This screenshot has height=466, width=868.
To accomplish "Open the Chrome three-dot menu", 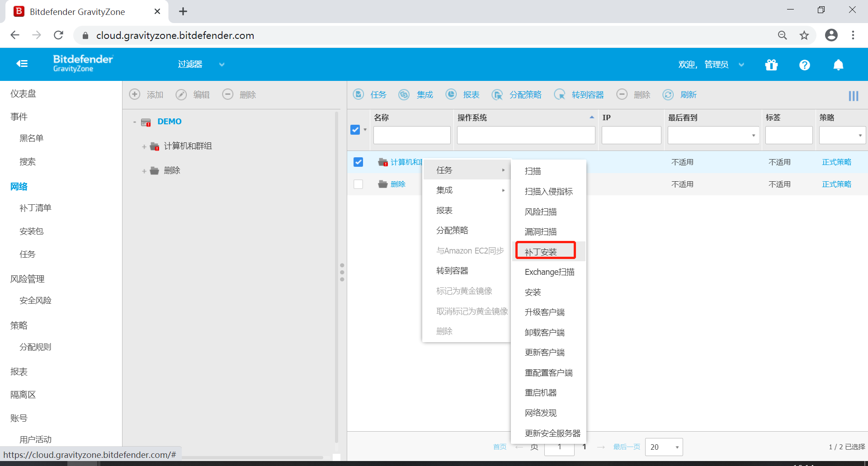I will coord(853,35).
